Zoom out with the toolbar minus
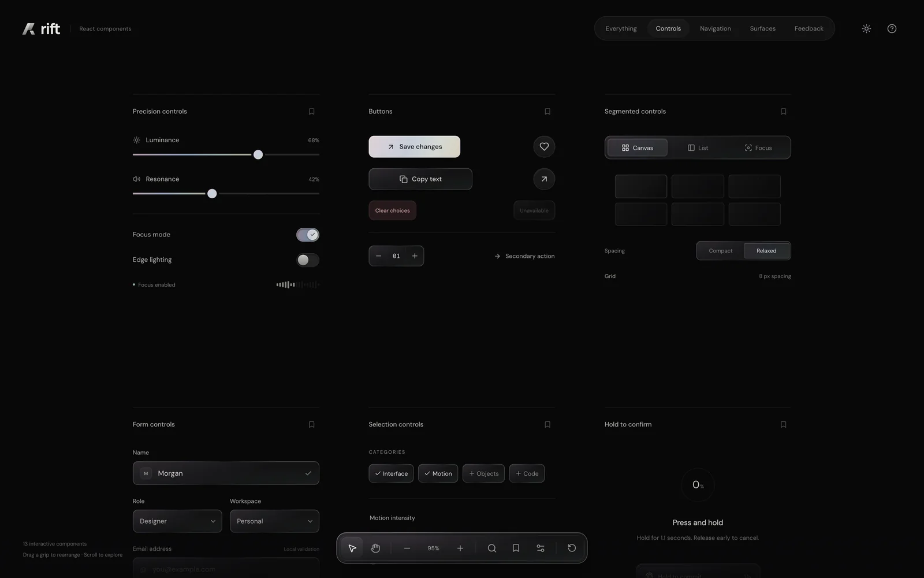 [407, 548]
